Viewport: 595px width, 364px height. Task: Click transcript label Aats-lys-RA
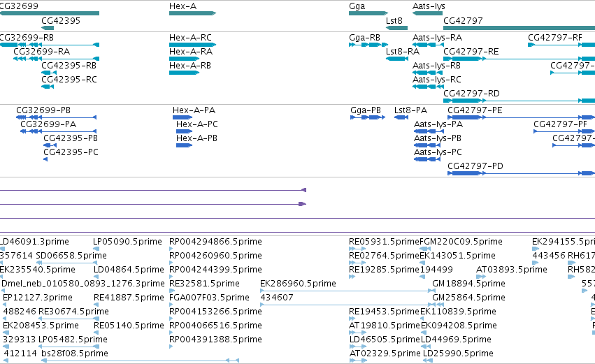tap(437, 38)
